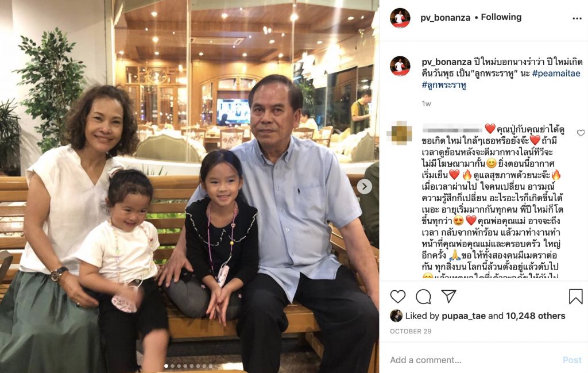Open the pupaa_tae liker avatar
This screenshot has width=588, height=373.
pyautogui.click(x=396, y=316)
